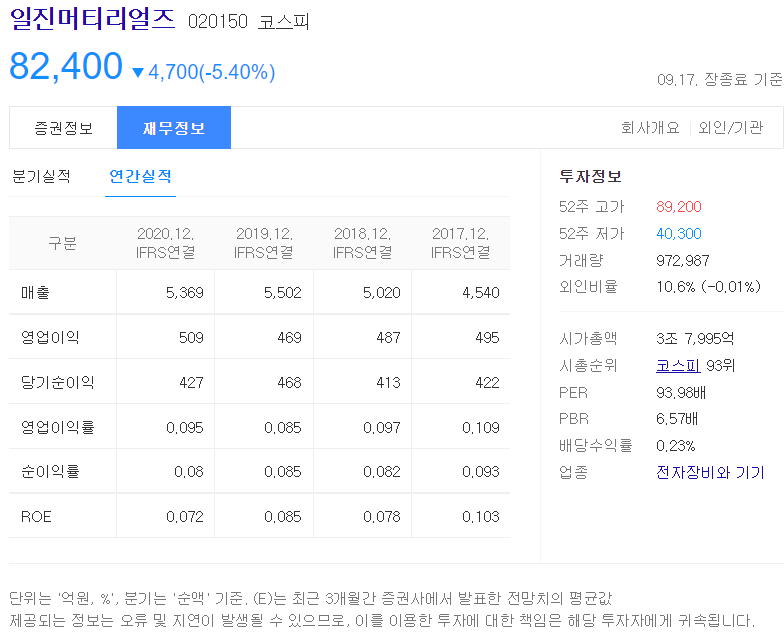Click the 2018 영업이익 value 487

click(388, 338)
